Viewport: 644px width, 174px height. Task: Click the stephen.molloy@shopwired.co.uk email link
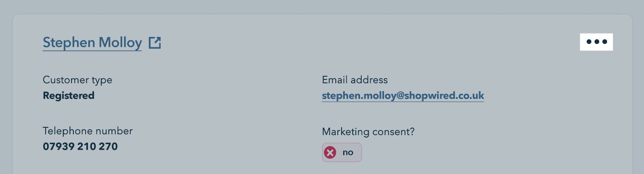(402, 95)
